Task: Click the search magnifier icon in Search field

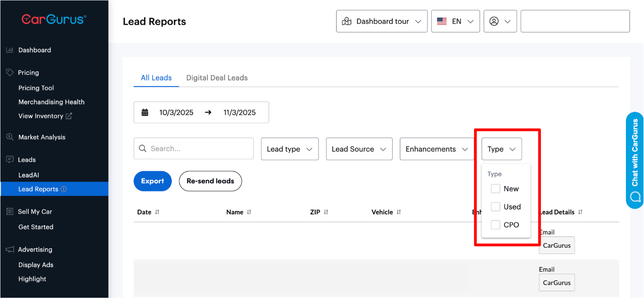Action: (x=143, y=148)
